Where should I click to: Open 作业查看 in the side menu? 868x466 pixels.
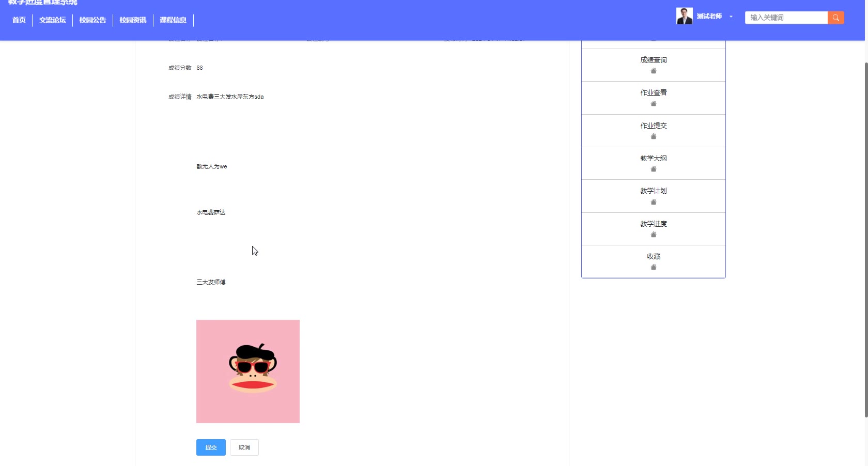pos(654,92)
